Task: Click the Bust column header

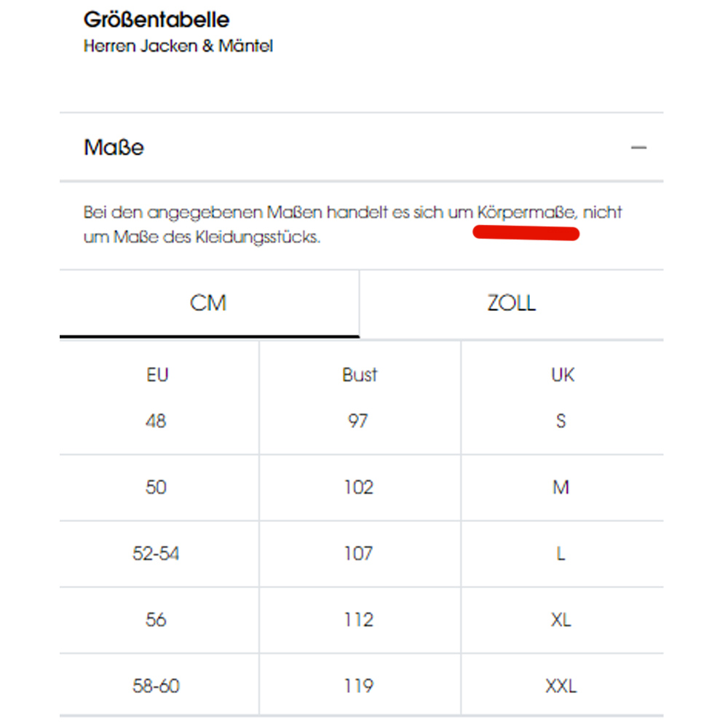Action: point(360,375)
